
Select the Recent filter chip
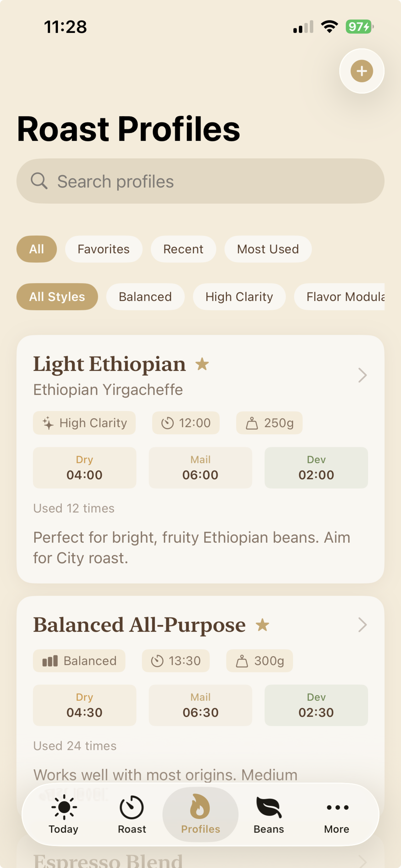(x=183, y=249)
